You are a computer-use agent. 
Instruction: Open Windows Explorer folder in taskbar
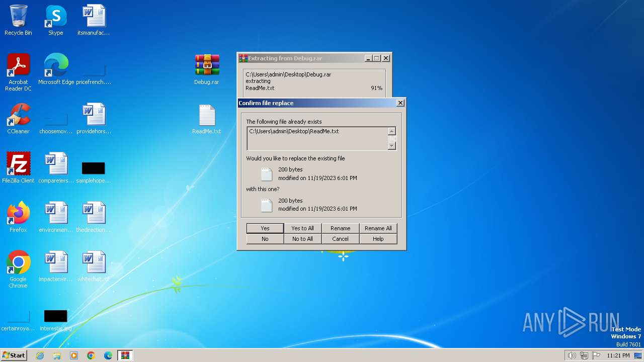coord(57,355)
